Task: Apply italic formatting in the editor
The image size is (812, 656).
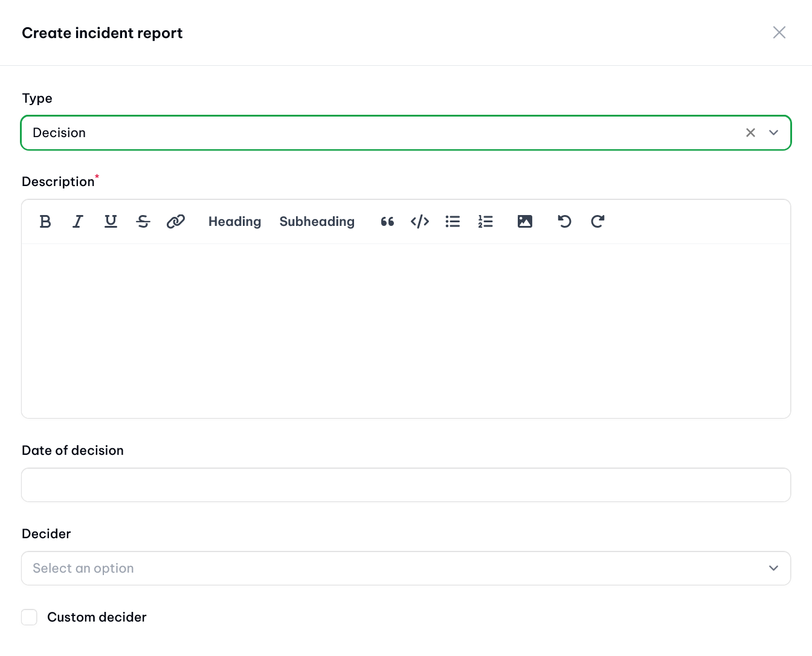Action: pos(78,222)
